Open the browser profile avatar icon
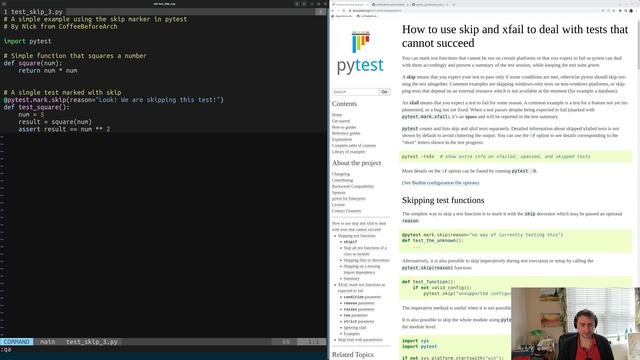Viewport: 640px width, 360px height. point(631,11)
